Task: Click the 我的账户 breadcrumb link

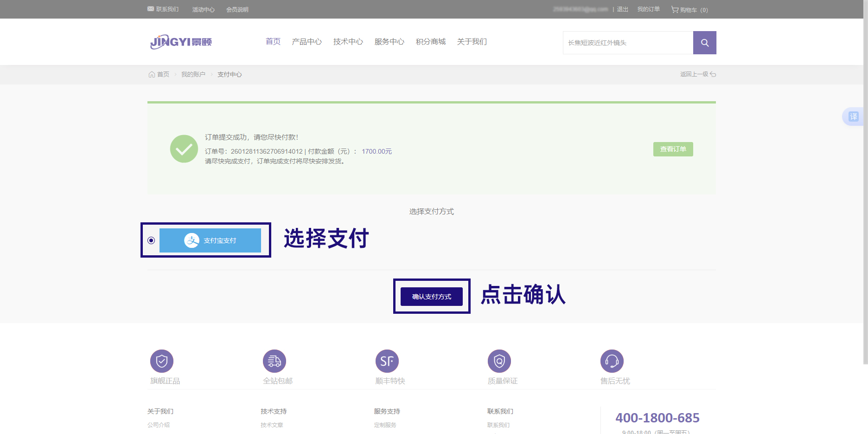Action: point(193,74)
